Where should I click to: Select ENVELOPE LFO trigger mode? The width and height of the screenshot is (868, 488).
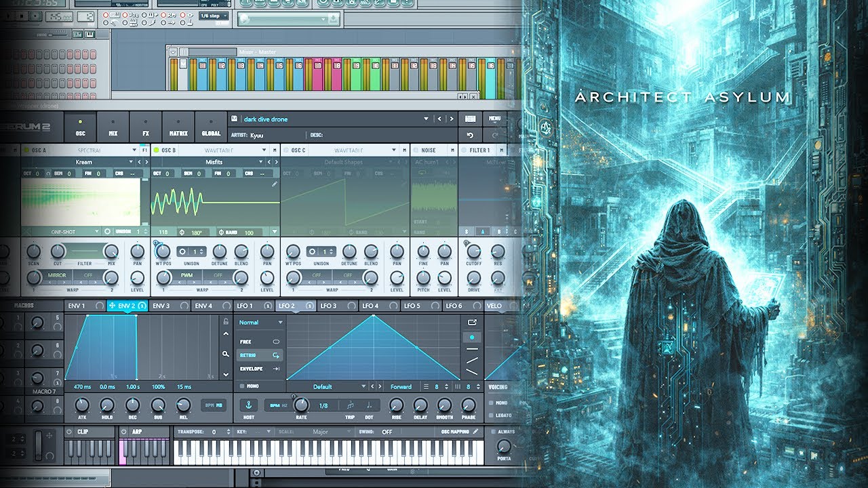click(x=260, y=369)
